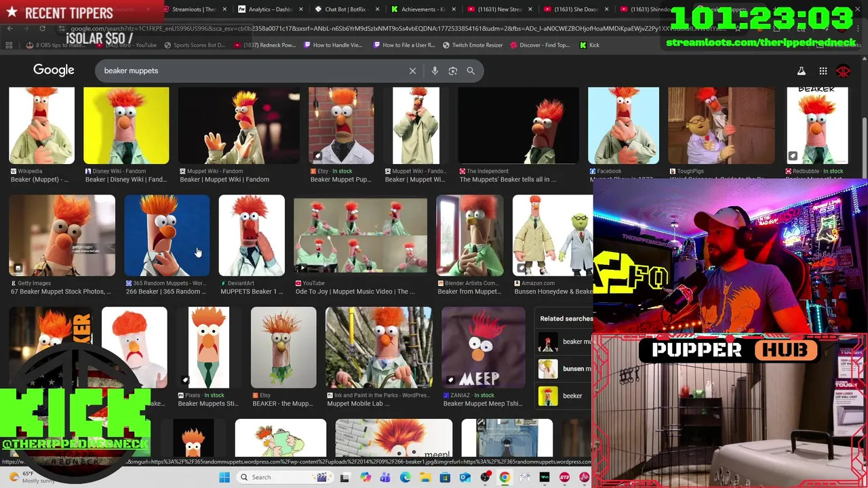Open the Ode To Joy YouTube thumbnail
The width and height of the screenshot is (868, 488).
(x=360, y=235)
